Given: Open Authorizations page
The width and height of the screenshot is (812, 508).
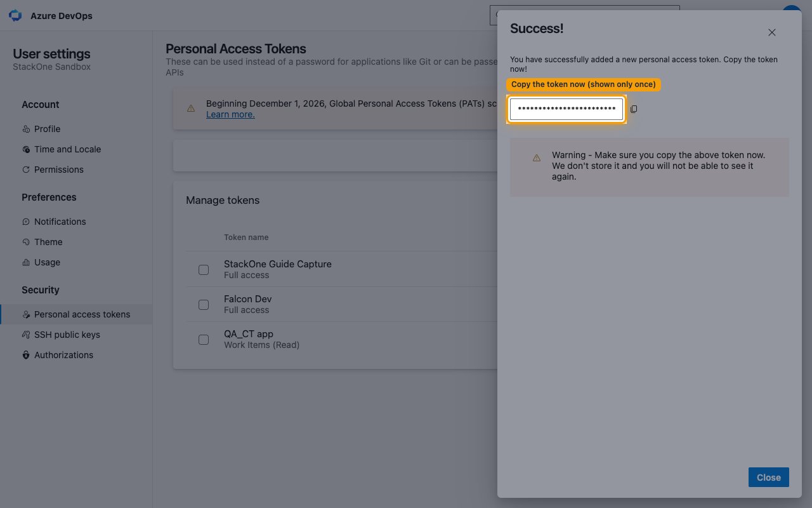Looking at the screenshot, I should [x=63, y=355].
